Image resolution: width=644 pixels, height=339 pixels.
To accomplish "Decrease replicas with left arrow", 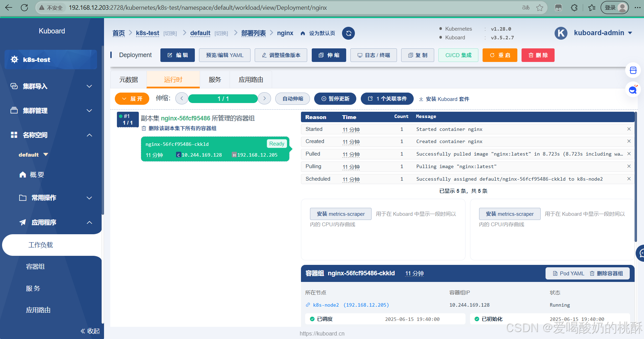I will click(182, 98).
